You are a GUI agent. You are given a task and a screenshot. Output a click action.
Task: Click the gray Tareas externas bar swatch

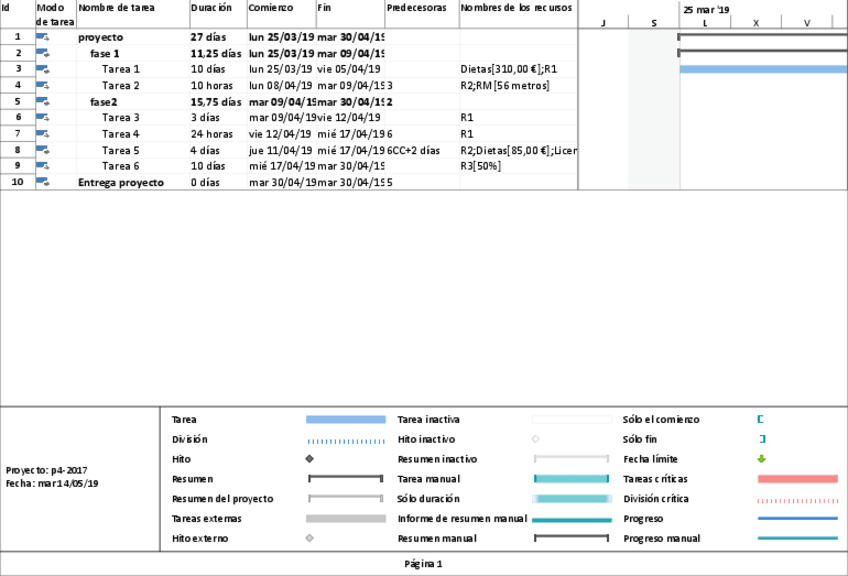pos(346,518)
